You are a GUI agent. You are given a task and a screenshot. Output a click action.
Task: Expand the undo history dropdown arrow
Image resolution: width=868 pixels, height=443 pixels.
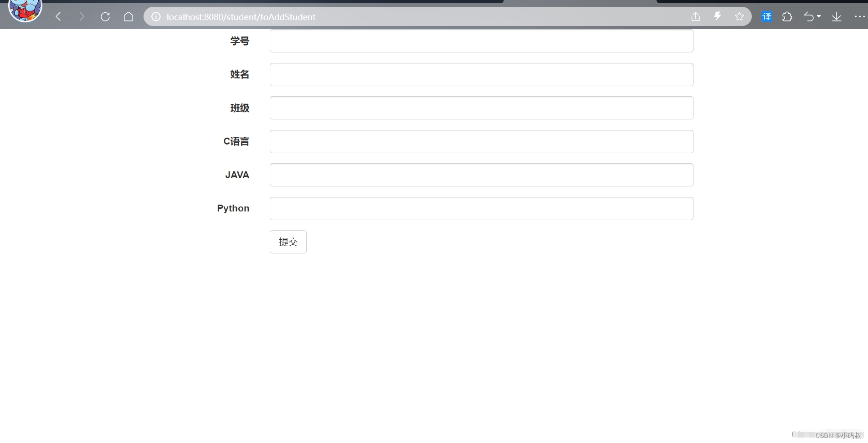click(x=818, y=16)
